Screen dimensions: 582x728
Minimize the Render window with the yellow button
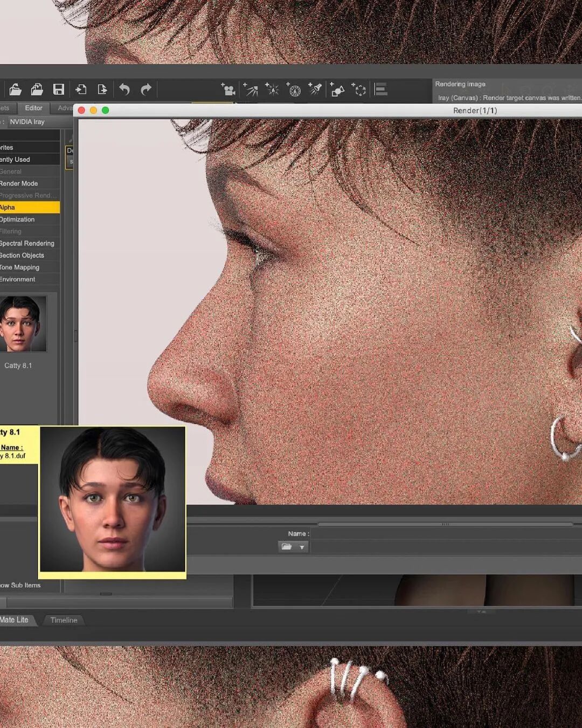[93, 110]
